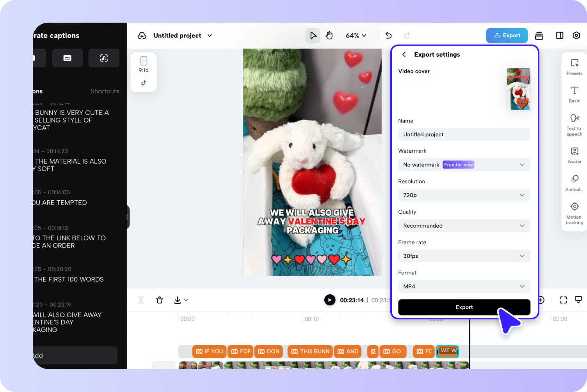Expand the Frame rate dropdown showing 30fps
This screenshot has height=392, width=587.
click(x=464, y=256)
